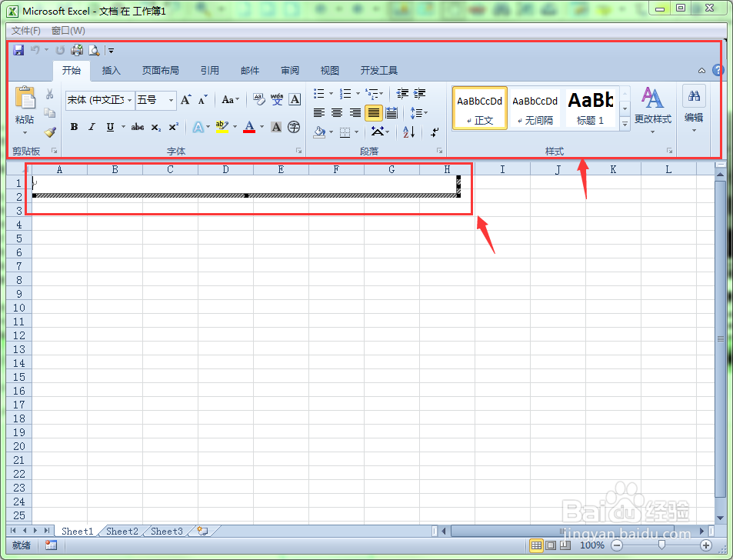733x560 pixels.
Task: Click the Distributed alignment icon
Action: (391, 112)
